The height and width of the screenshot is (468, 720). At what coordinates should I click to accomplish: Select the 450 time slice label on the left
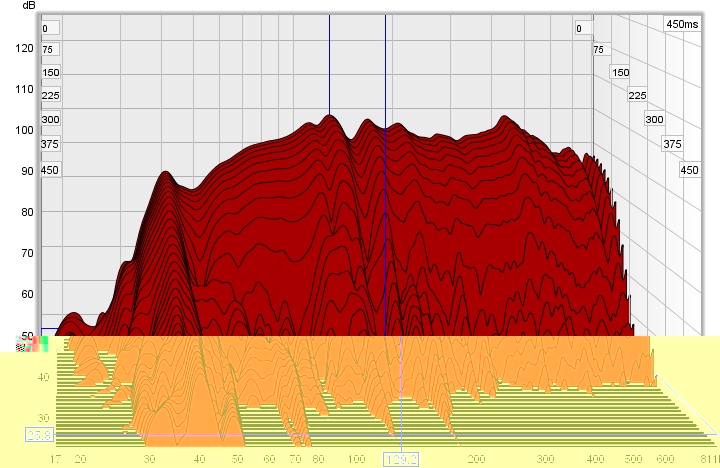[x=50, y=170]
